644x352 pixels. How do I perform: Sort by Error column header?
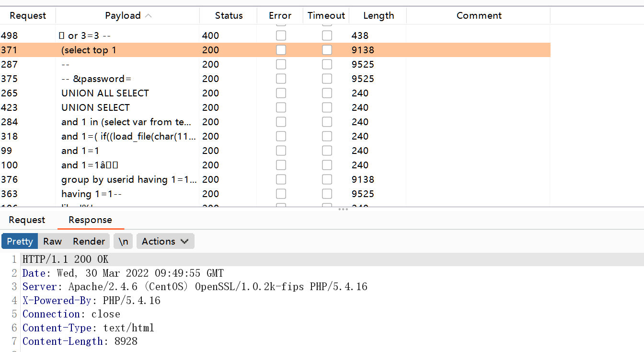[280, 15]
